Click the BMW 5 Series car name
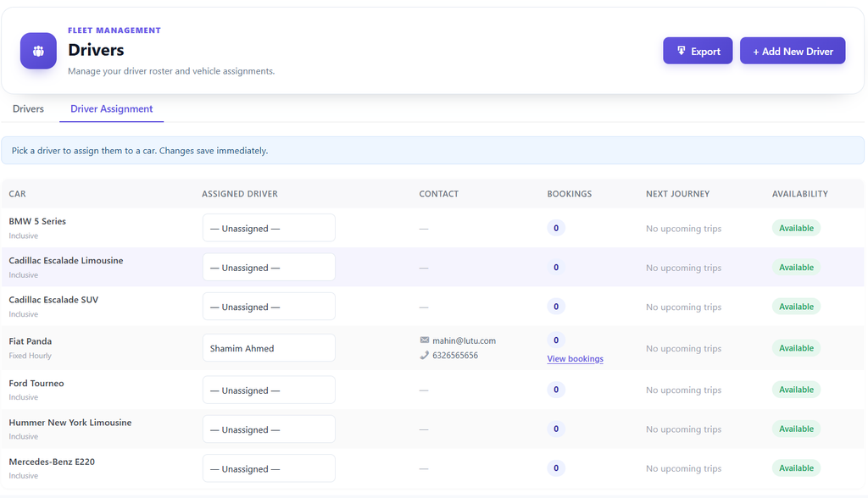Viewport: 868px width, 498px height. point(37,221)
